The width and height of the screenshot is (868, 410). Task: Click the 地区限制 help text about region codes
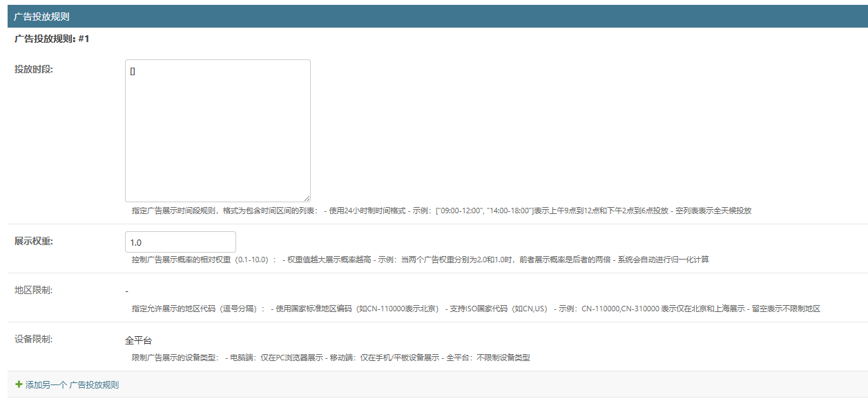[x=475, y=309]
